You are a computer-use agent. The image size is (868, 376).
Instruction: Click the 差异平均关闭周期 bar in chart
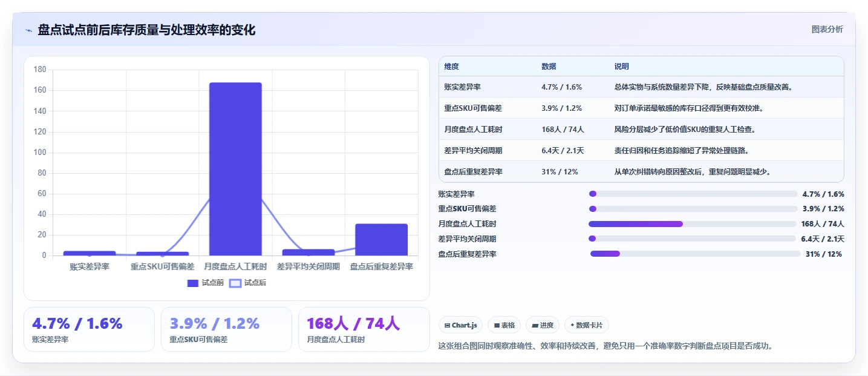tap(308, 252)
